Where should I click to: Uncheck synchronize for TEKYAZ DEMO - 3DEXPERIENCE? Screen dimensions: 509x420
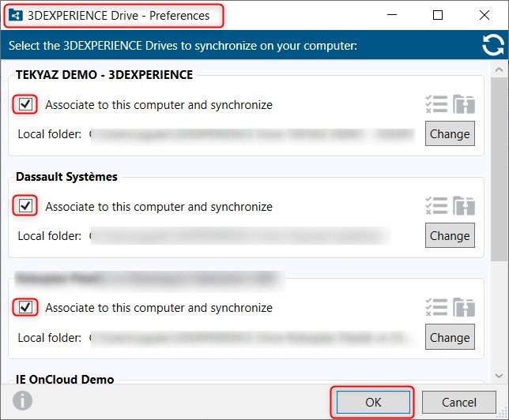point(25,104)
